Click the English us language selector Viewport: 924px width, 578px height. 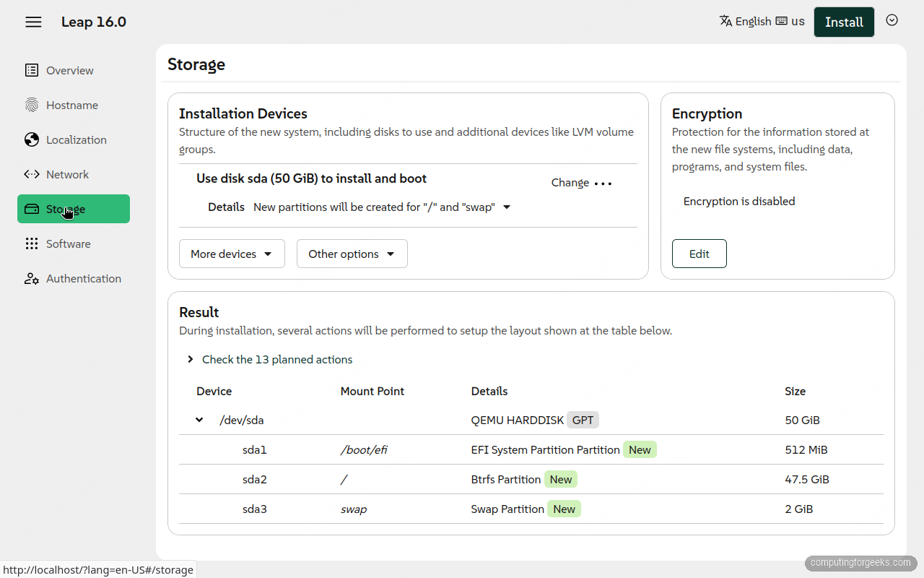(762, 21)
